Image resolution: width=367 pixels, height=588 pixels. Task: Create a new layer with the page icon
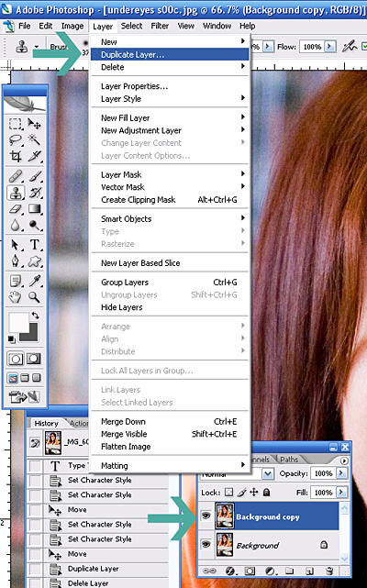point(309,571)
